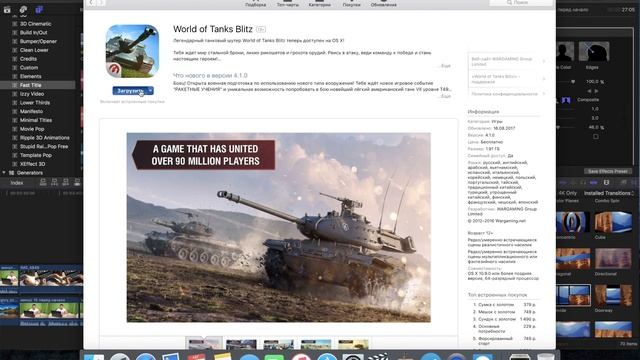Select the Directional transition thumbnail
Image resolution: width=640 pixels, height=360 pixels.
613,259
